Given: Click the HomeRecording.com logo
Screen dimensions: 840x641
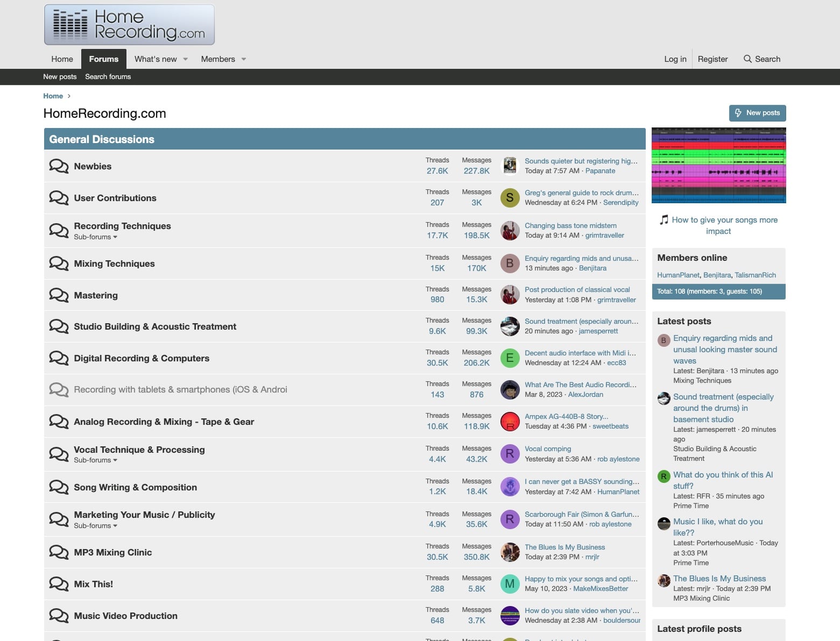Looking at the screenshot, I should point(129,24).
